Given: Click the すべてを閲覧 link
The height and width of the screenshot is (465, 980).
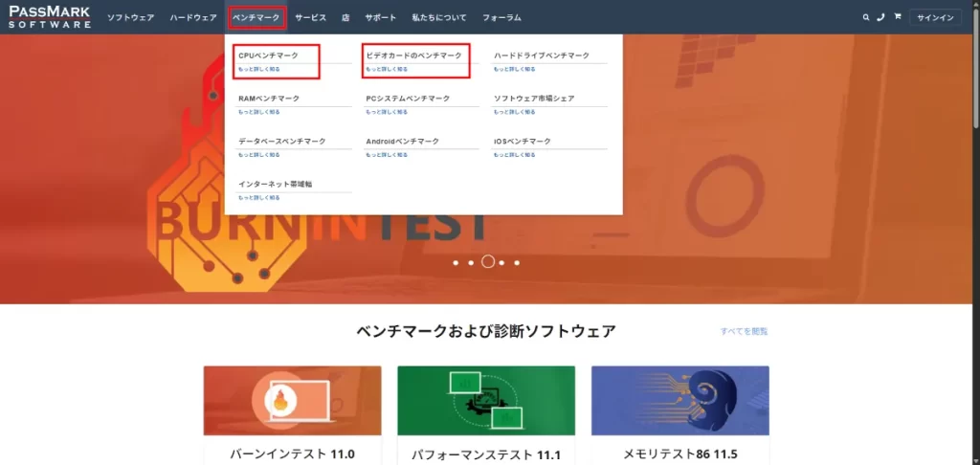Looking at the screenshot, I should [744, 331].
